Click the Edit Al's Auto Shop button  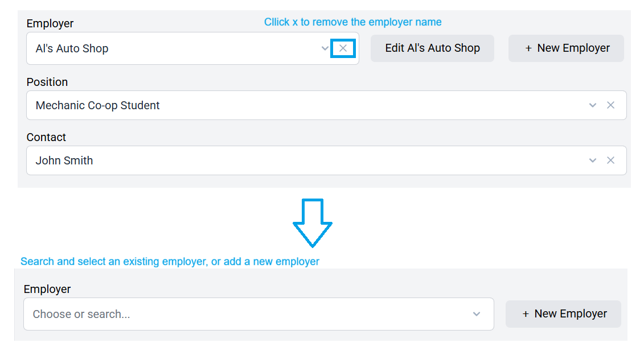(x=432, y=48)
